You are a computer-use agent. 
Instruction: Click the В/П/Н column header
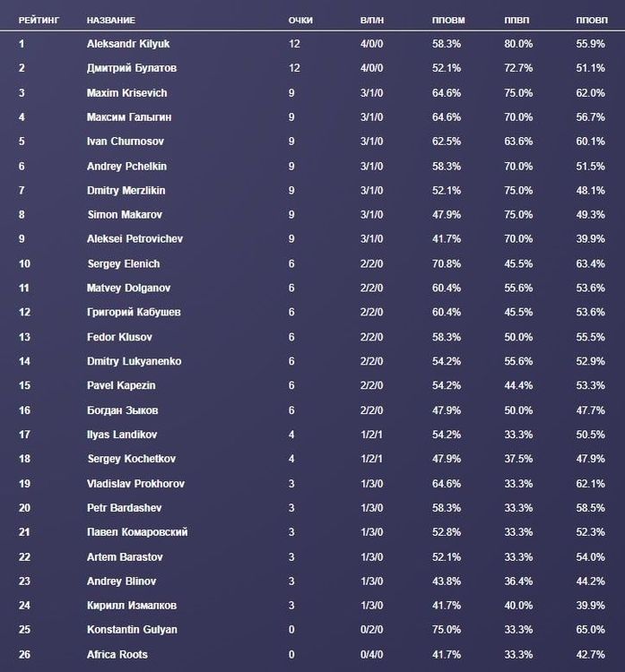(x=371, y=20)
